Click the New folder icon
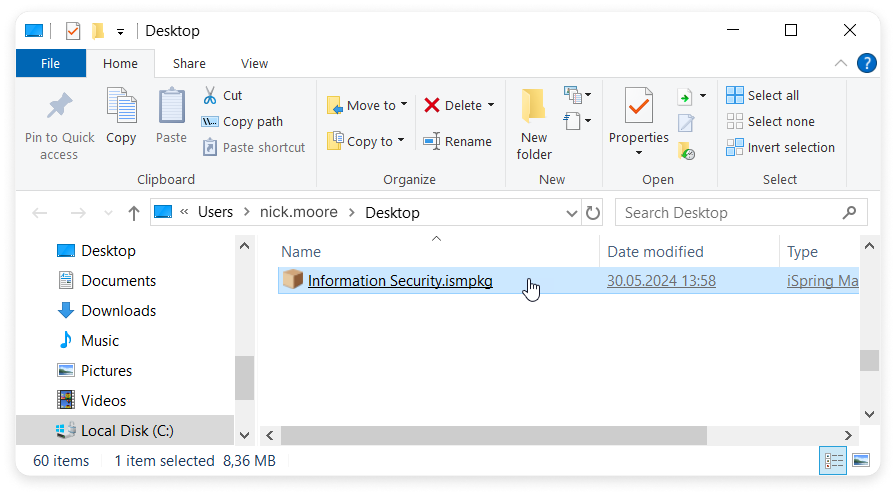Screen dimensions: 896x495 534,105
